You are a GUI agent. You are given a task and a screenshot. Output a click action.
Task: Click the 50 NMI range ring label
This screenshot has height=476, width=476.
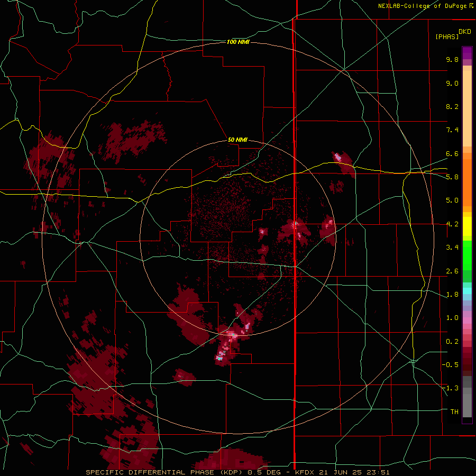point(237,140)
